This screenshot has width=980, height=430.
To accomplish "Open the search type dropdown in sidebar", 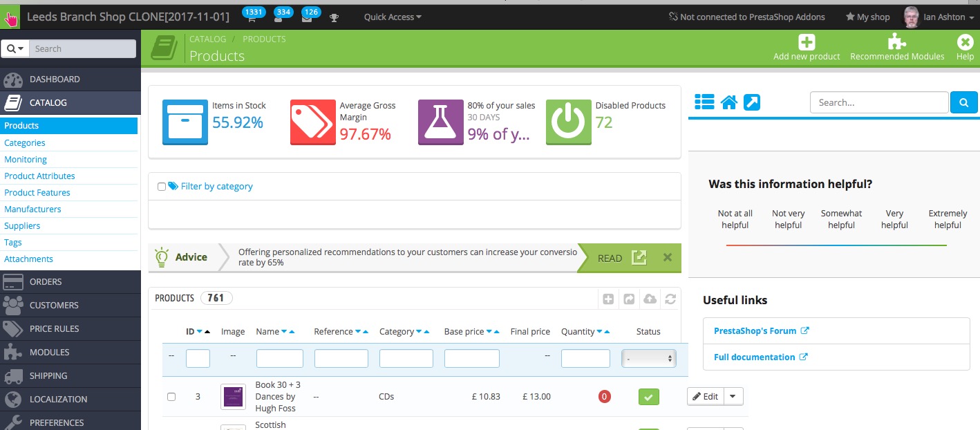I will click(x=16, y=48).
